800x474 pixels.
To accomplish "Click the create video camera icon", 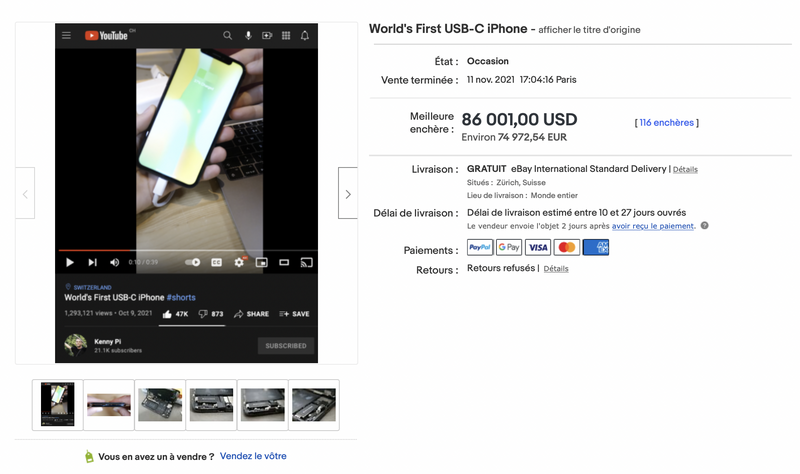I will point(267,35).
